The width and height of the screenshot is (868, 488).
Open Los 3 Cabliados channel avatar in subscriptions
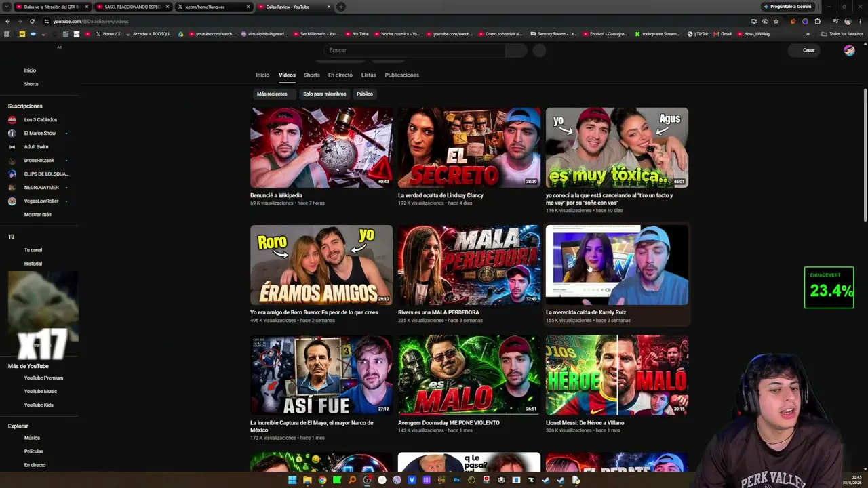pos(12,120)
